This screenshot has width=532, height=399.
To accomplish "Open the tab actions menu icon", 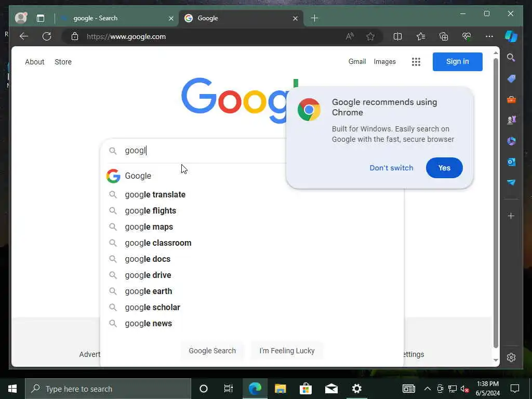I will click(x=41, y=18).
